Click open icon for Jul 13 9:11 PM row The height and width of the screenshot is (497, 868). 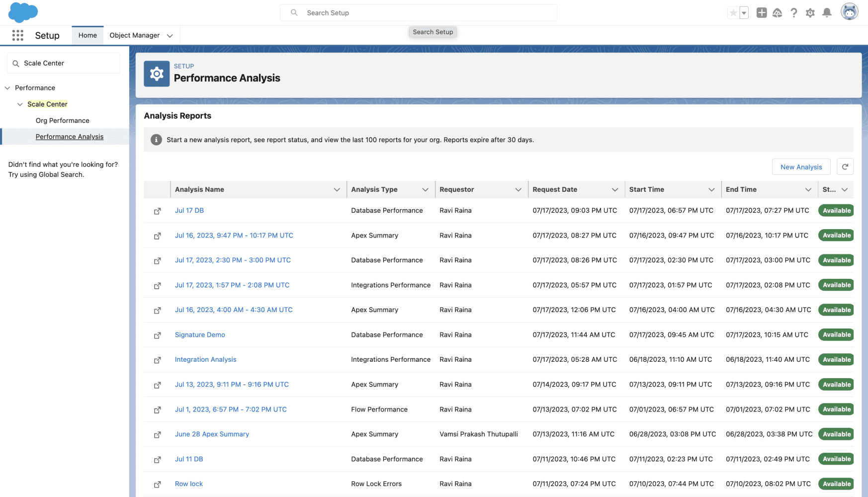(157, 385)
